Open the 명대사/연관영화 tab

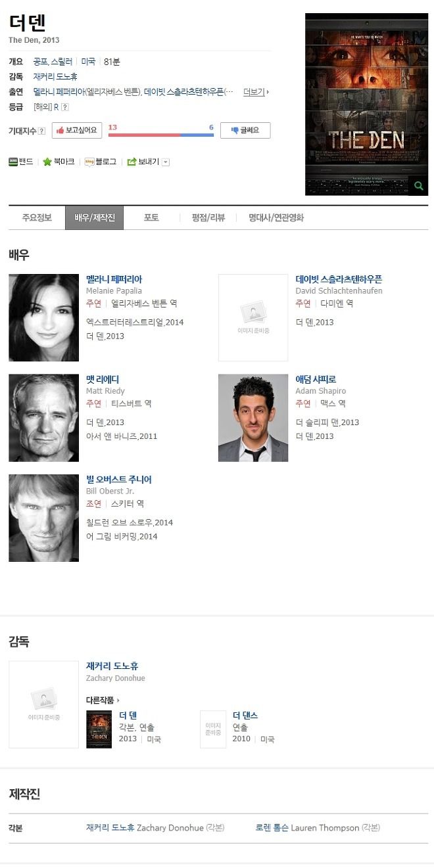(x=276, y=217)
